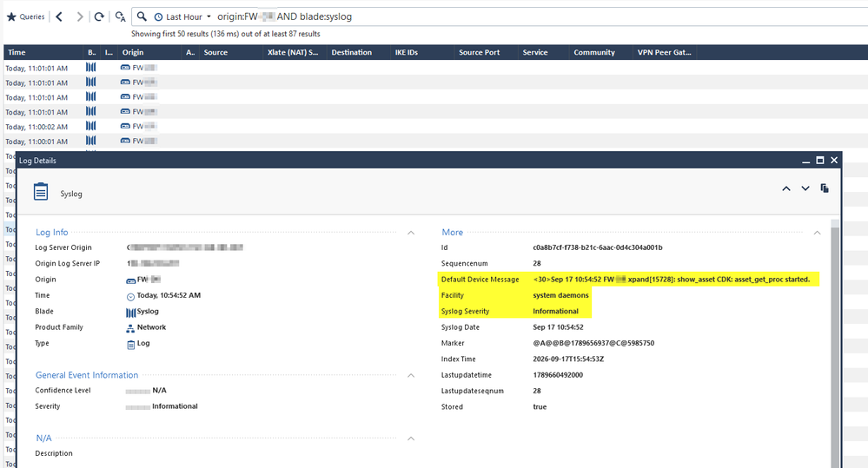Image resolution: width=868 pixels, height=468 pixels.
Task: Select the Default Device Message value
Action: (672, 280)
